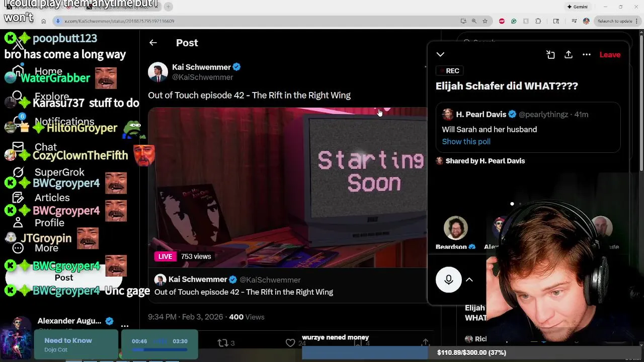Open the Space three-dot options menu

587,54
